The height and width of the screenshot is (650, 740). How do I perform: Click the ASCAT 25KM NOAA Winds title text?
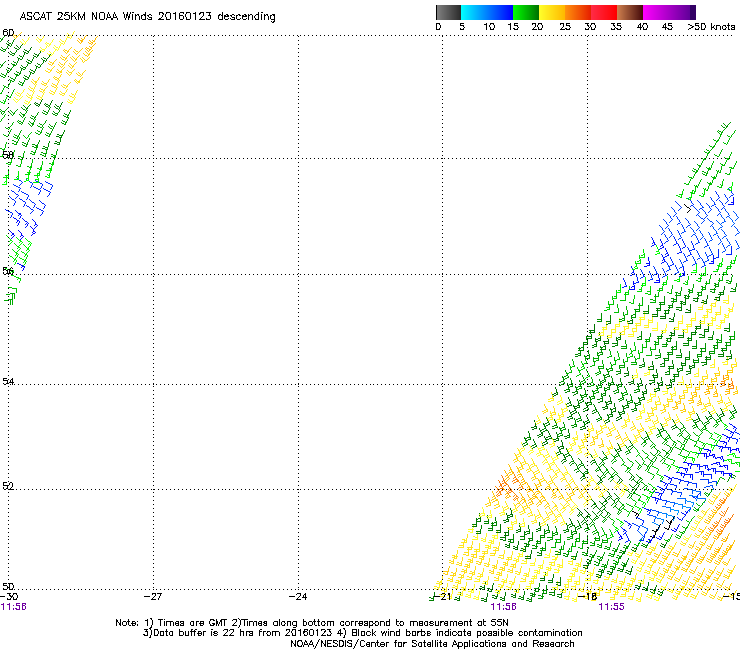147,17
